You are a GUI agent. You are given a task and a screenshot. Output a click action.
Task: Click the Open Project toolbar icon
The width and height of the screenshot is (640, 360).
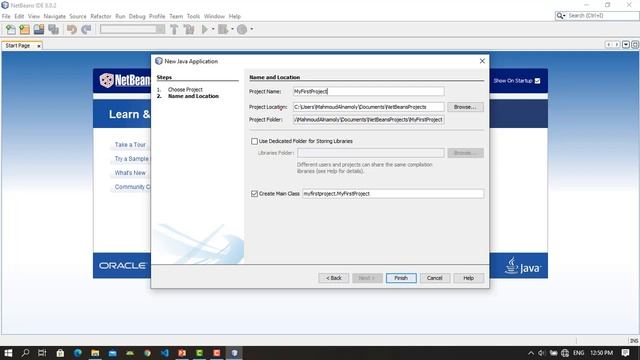pos(39,29)
